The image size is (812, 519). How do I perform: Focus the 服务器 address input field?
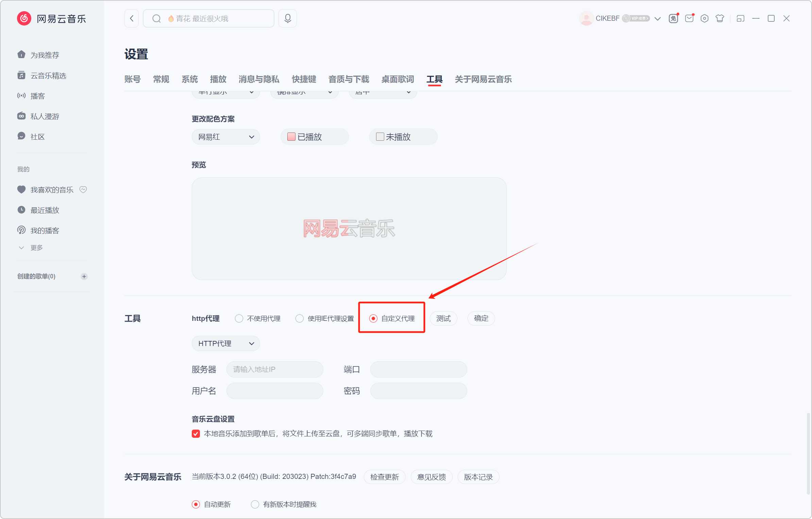(x=275, y=369)
